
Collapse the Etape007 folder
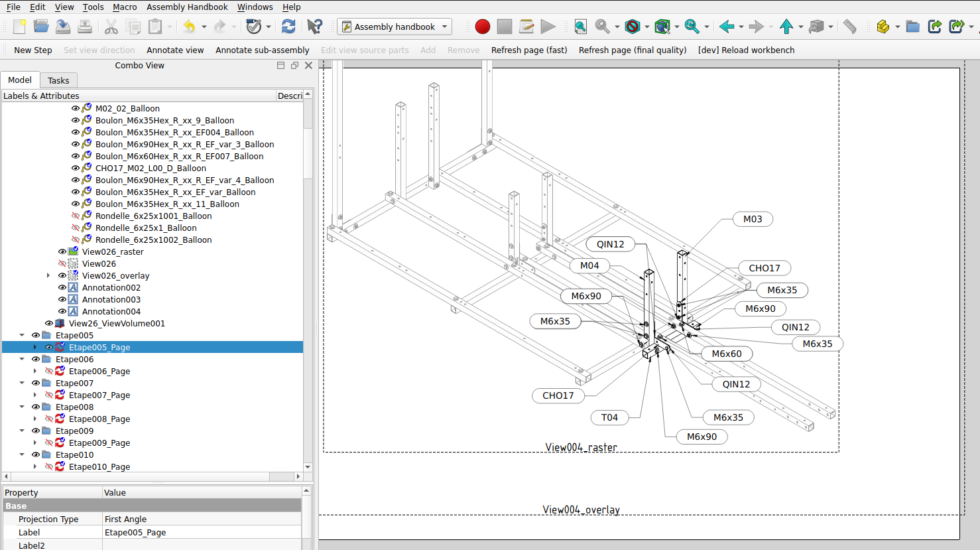[x=22, y=383]
